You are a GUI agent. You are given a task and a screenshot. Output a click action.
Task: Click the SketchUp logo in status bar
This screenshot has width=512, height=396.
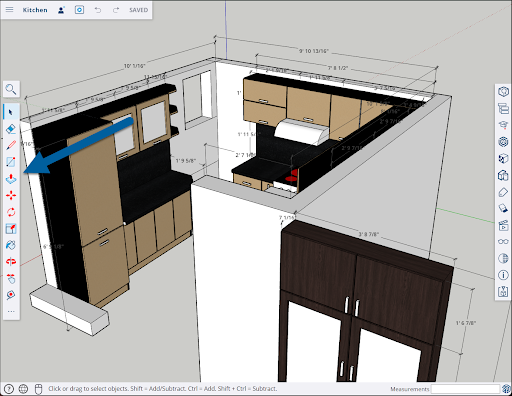506,389
